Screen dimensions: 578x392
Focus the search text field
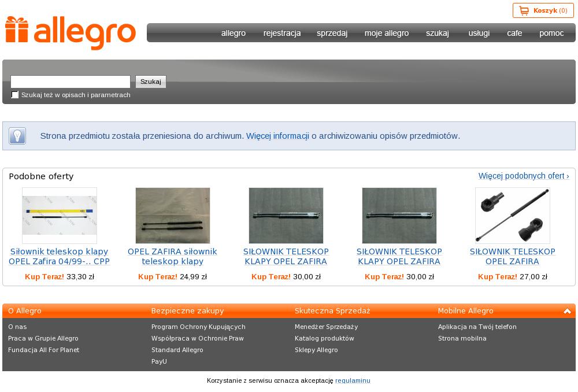point(71,82)
